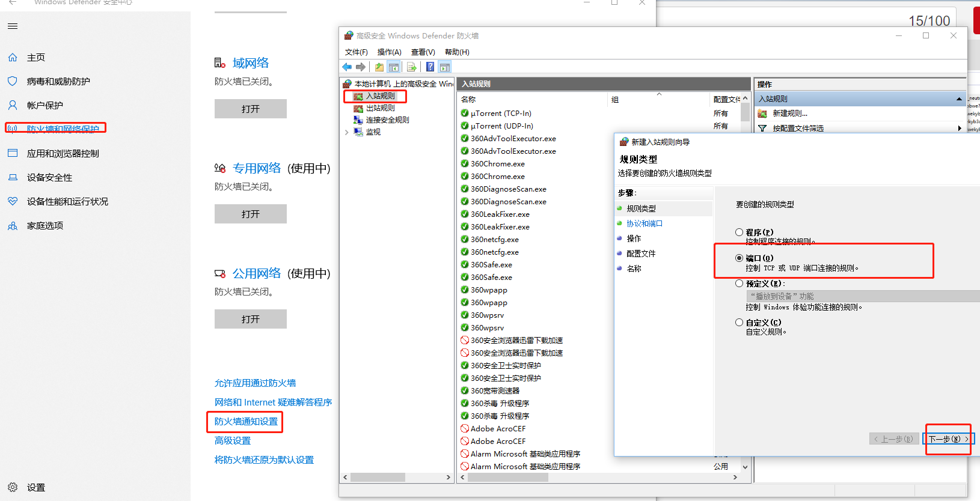Open the Help (帮助) menu
The width and height of the screenshot is (980, 501).
point(457,52)
